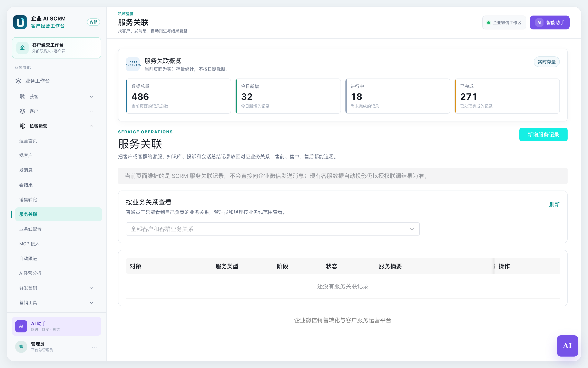Click the 内部 tag

[94, 22]
